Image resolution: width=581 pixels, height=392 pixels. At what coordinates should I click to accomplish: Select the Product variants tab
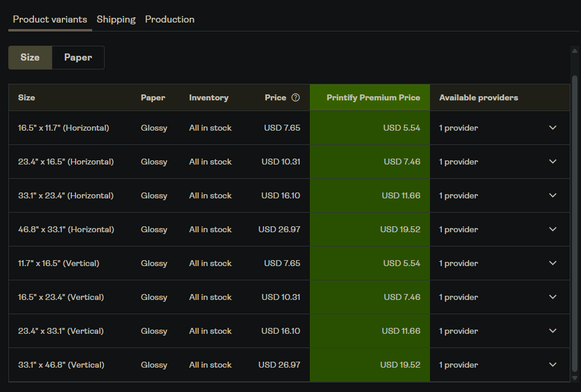pos(50,20)
